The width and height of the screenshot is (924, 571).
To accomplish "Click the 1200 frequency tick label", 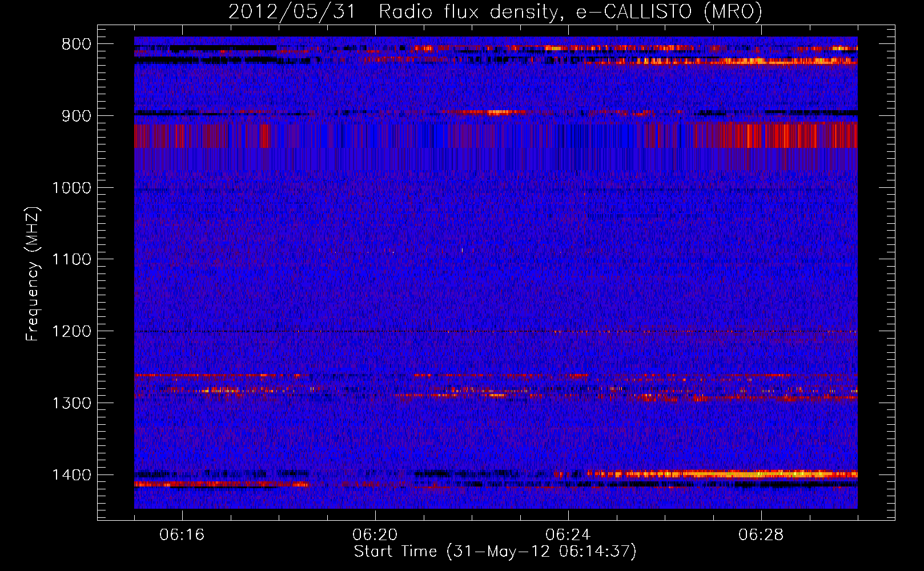I will (x=71, y=332).
